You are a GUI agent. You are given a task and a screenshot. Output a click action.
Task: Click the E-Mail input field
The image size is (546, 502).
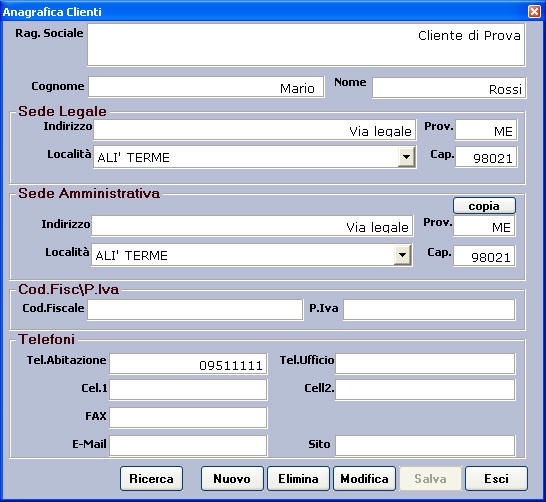point(188,445)
